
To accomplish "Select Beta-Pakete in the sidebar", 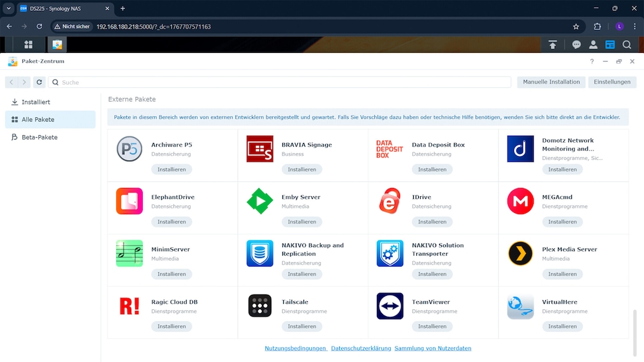I will point(40,137).
